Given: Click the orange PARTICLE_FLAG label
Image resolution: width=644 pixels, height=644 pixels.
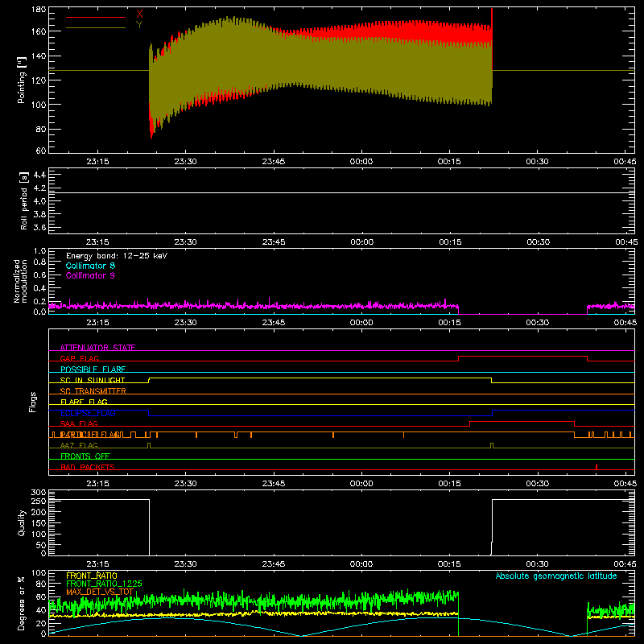Looking at the screenshot, I should click(x=90, y=435).
